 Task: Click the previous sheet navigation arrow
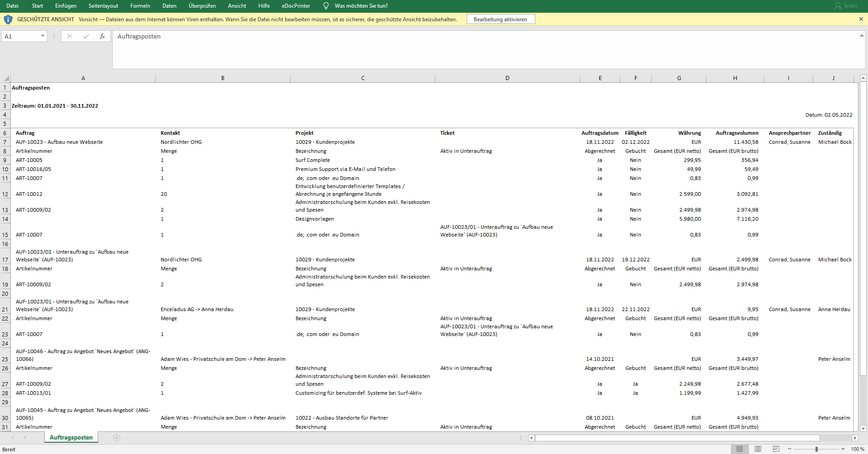click(x=12, y=437)
